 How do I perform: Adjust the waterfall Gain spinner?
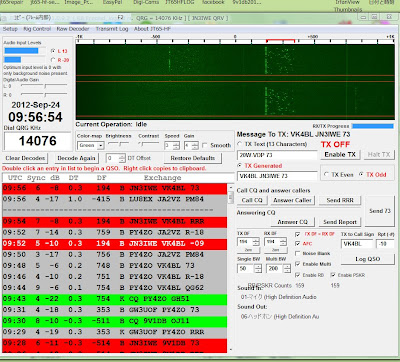click(x=192, y=146)
